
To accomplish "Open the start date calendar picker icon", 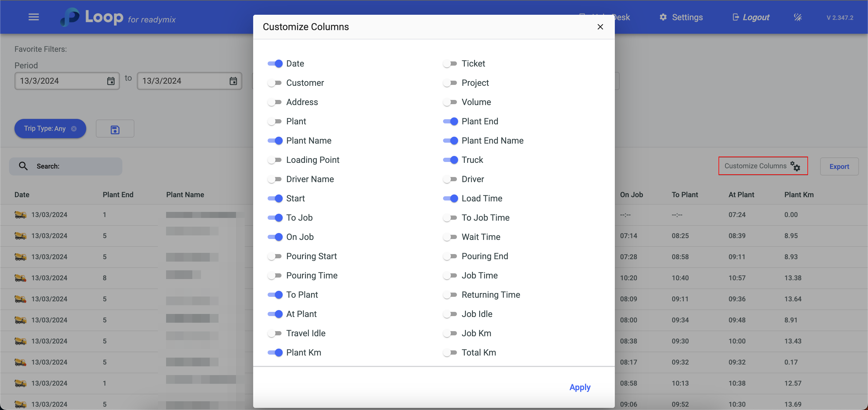I will coord(111,81).
